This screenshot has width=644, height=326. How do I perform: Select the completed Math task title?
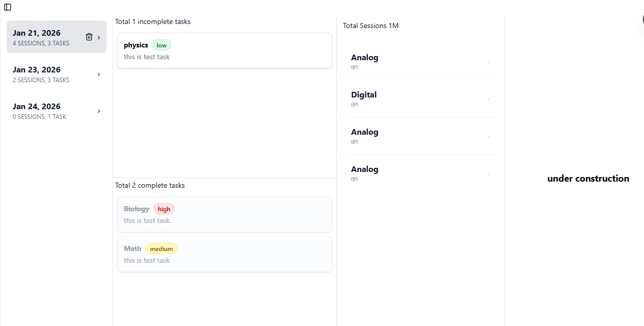coord(132,248)
